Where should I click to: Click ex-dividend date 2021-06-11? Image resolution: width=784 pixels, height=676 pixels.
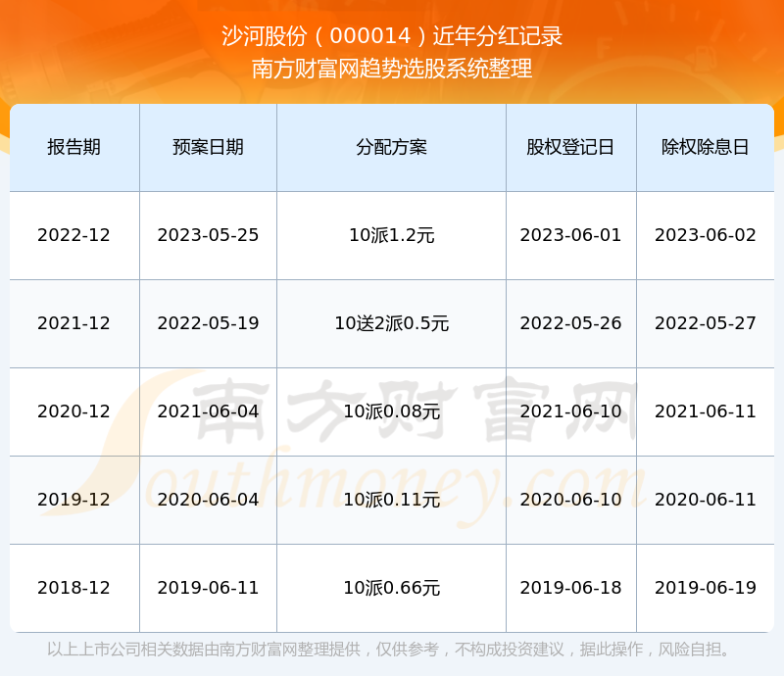click(x=705, y=411)
